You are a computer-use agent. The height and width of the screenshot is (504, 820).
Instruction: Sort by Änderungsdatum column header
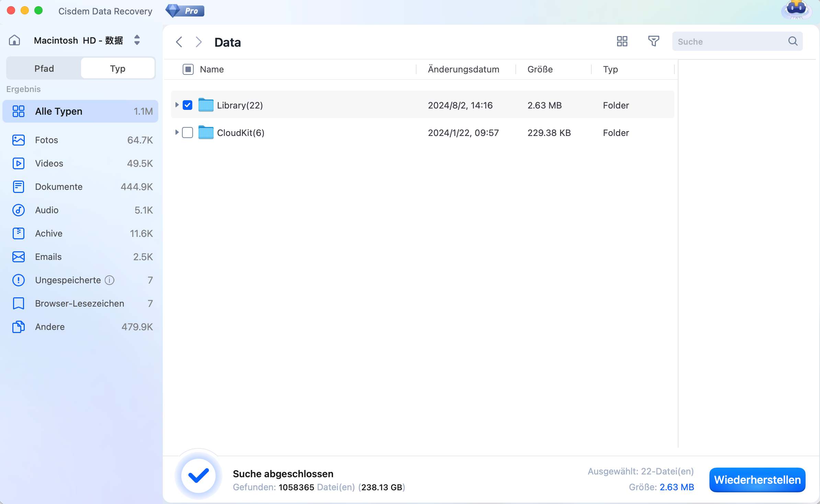point(463,69)
